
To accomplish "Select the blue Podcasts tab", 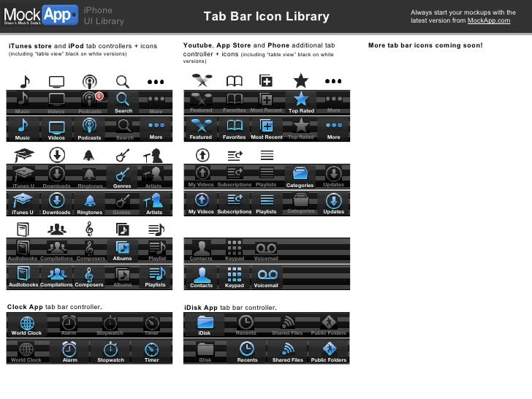I will coord(89,129).
